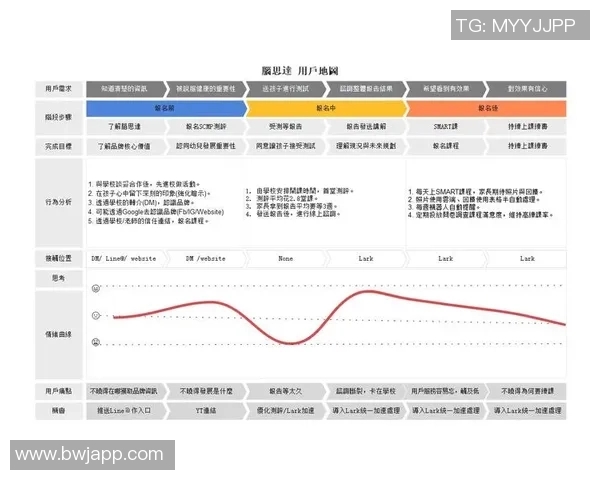
Task: Select the orange 報名後 stage header
Action: point(487,108)
